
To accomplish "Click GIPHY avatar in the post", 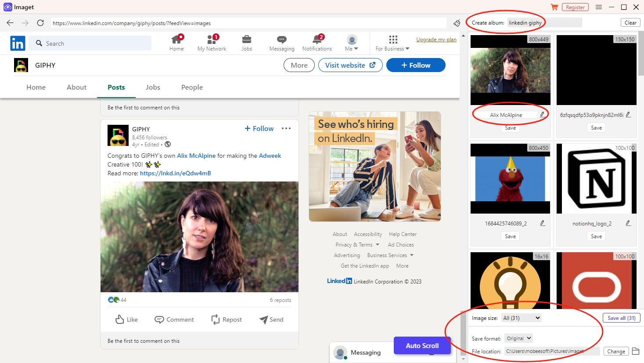I will 118,135.
